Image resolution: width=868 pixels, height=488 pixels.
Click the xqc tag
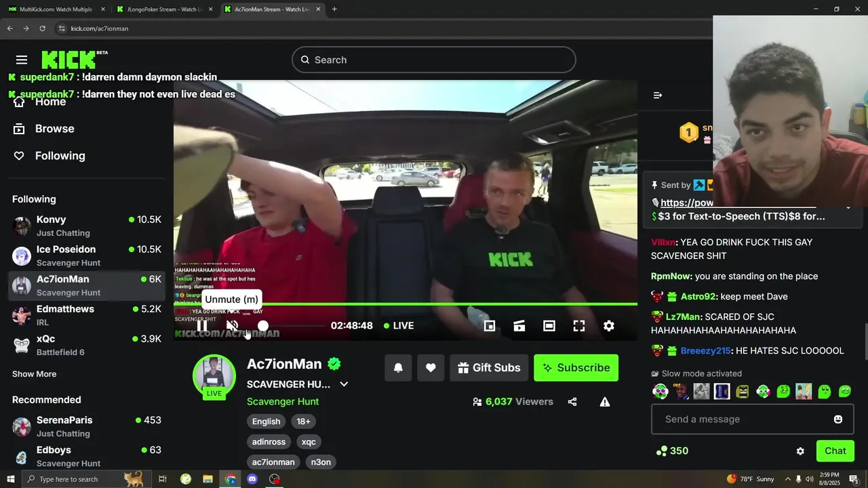309,442
